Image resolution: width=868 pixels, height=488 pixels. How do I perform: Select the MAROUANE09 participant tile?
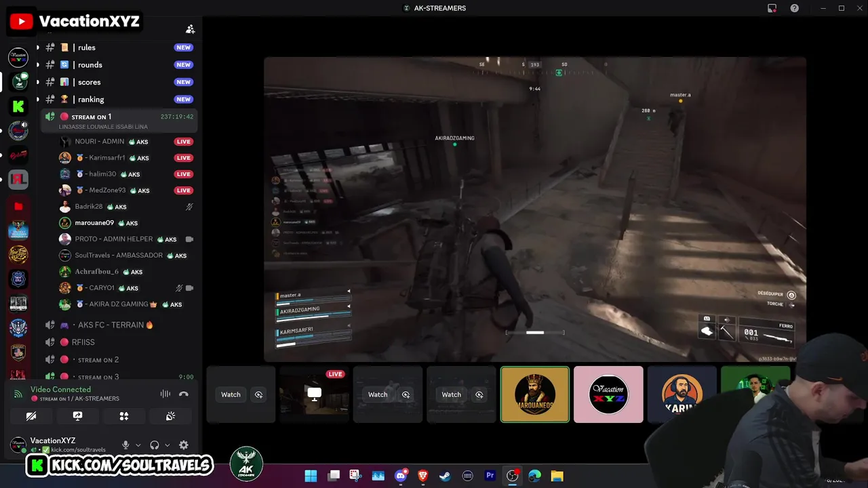(x=535, y=394)
